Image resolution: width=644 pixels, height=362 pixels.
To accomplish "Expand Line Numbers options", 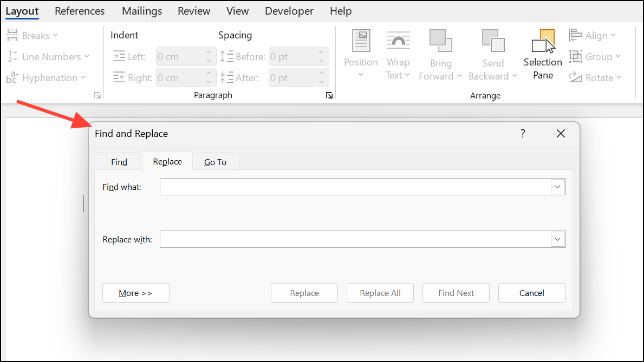I will click(49, 57).
